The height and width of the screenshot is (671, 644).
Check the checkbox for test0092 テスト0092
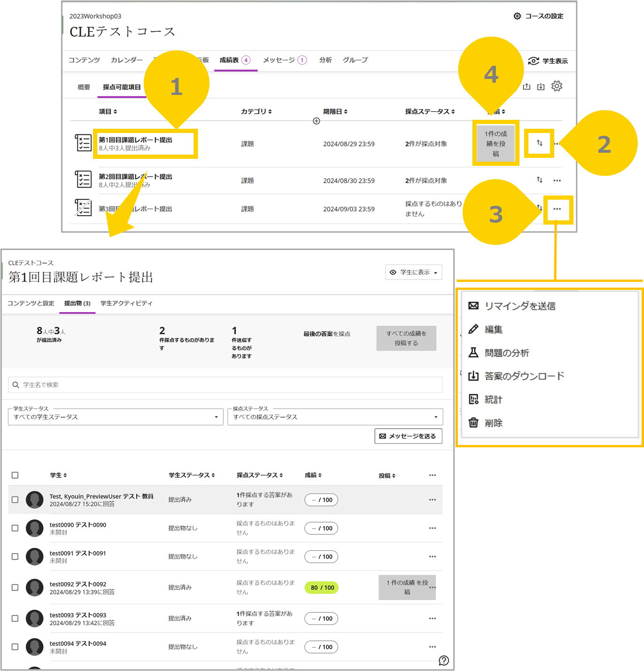pyautogui.click(x=15, y=587)
